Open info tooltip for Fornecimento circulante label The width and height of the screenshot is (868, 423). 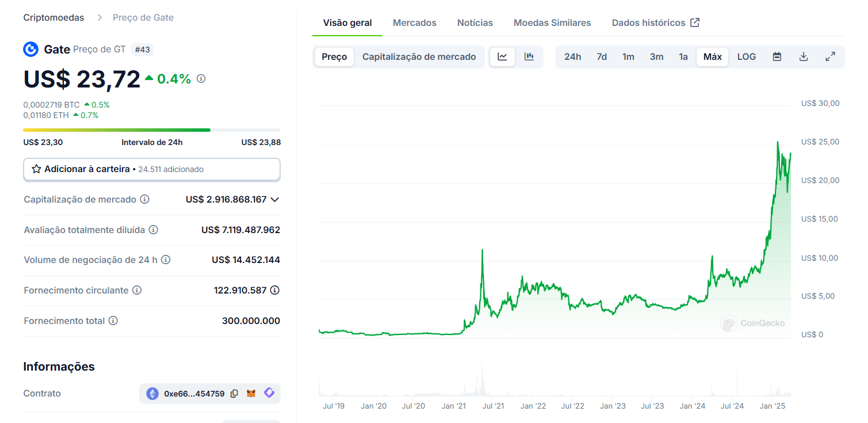click(137, 290)
